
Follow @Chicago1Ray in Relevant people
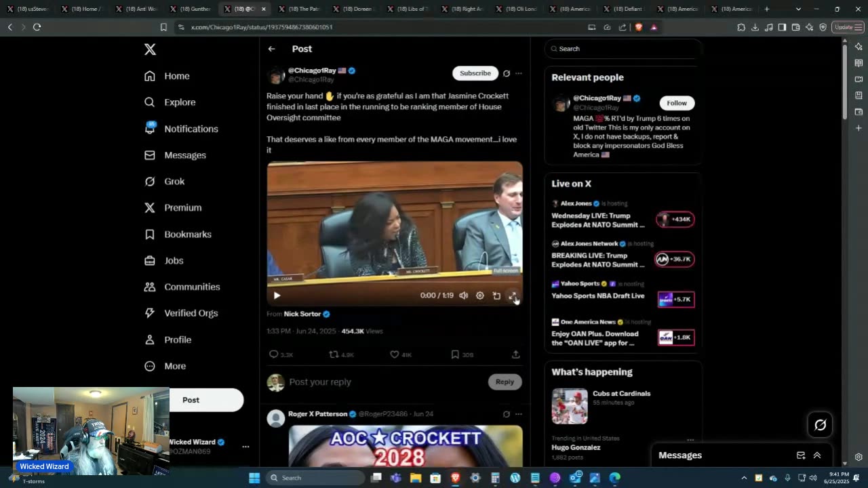coord(677,103)
